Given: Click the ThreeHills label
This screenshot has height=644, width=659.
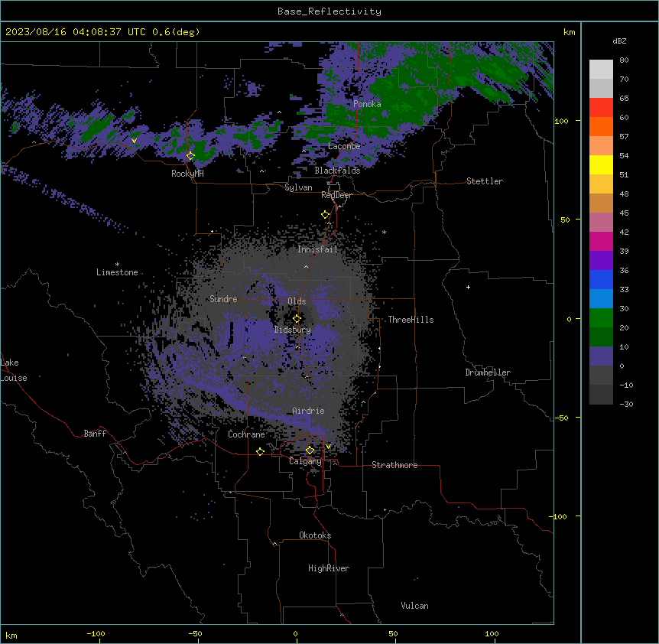Looking at the screenshot, I should (x=411, y=320).
